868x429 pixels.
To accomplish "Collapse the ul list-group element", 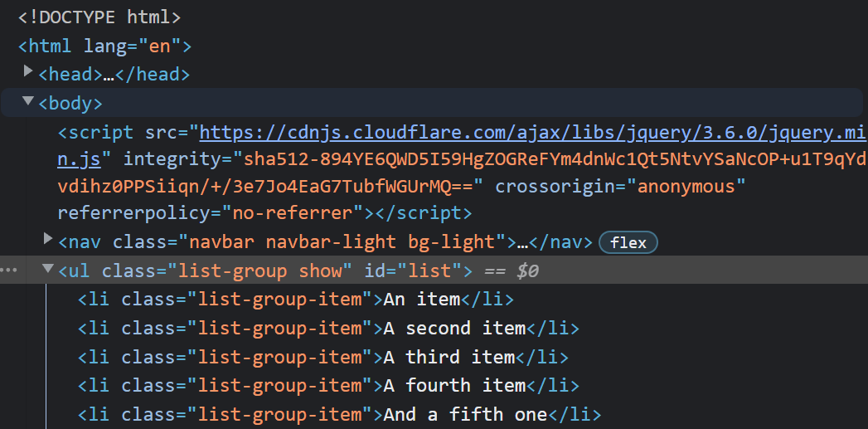I will (x=48, y=269).
